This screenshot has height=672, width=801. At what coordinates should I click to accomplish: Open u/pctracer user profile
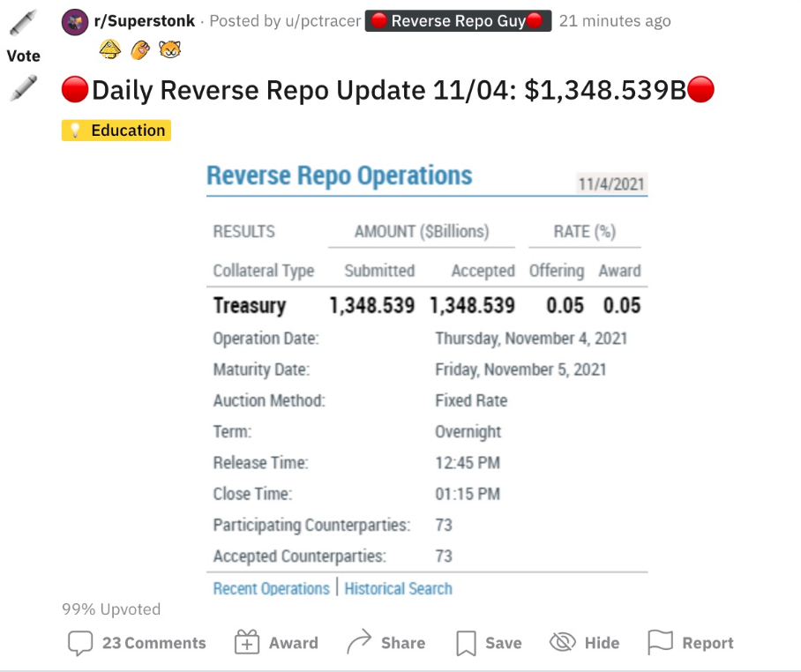[x=324, y=21]
